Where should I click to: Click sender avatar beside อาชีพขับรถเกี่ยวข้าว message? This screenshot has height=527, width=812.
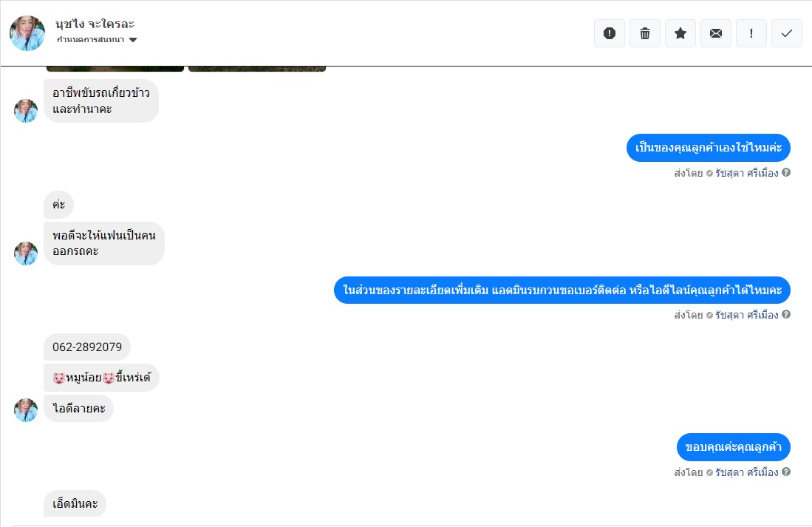(26, 111)
